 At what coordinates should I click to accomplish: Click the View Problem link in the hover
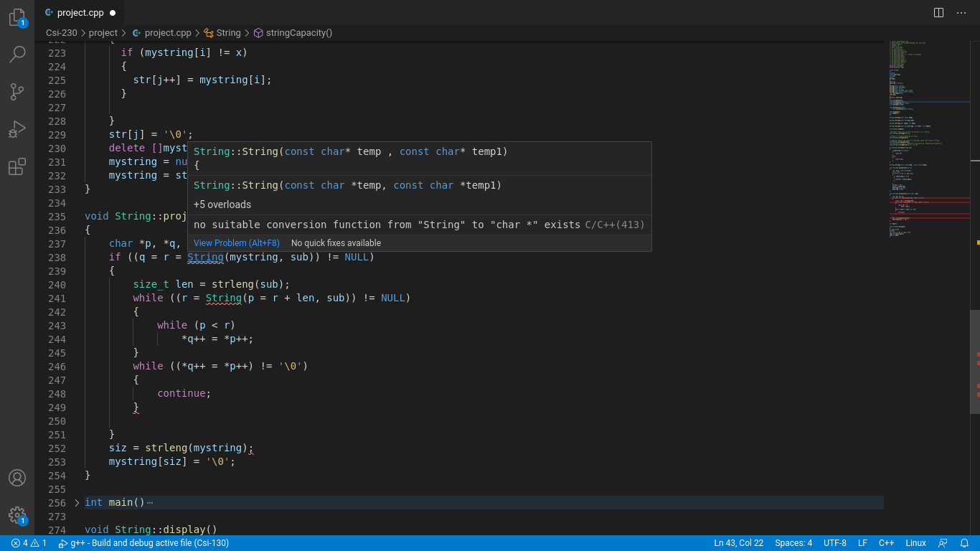coord(236,242)
